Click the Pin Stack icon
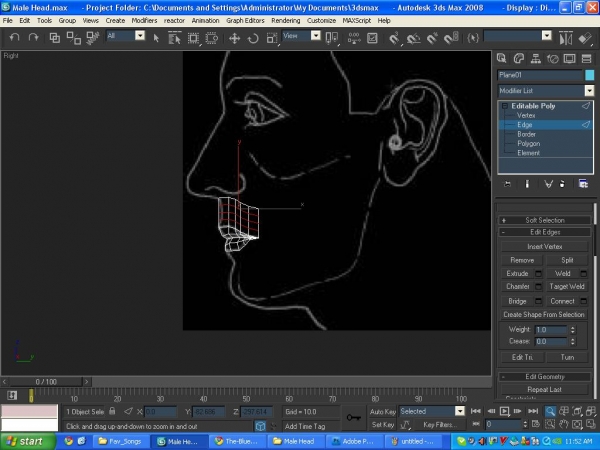Viewport: 600px width, 450px height. 507,184
